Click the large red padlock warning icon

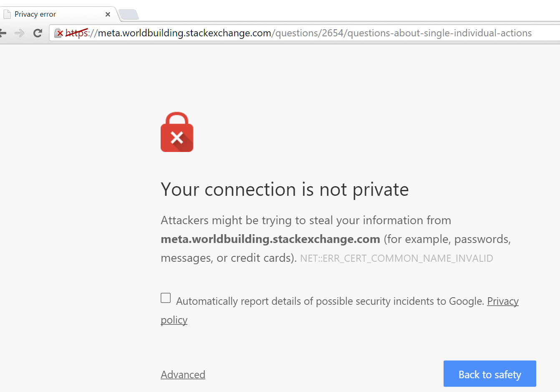(177, 132)
